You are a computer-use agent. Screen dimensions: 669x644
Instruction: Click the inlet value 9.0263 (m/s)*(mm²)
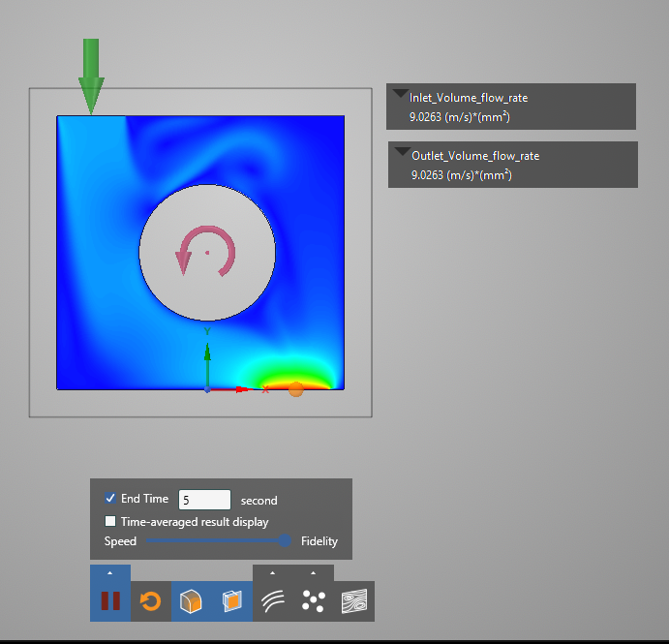pos(460,116)
